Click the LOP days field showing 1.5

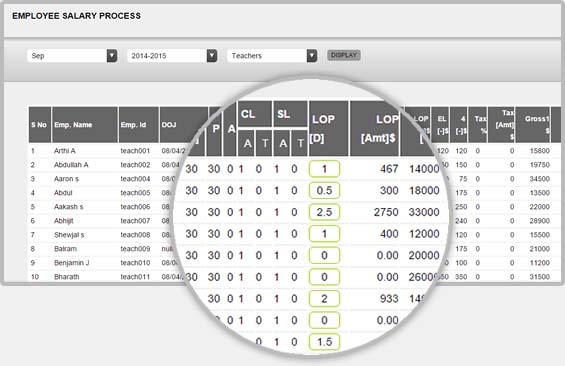click(324, 342)
